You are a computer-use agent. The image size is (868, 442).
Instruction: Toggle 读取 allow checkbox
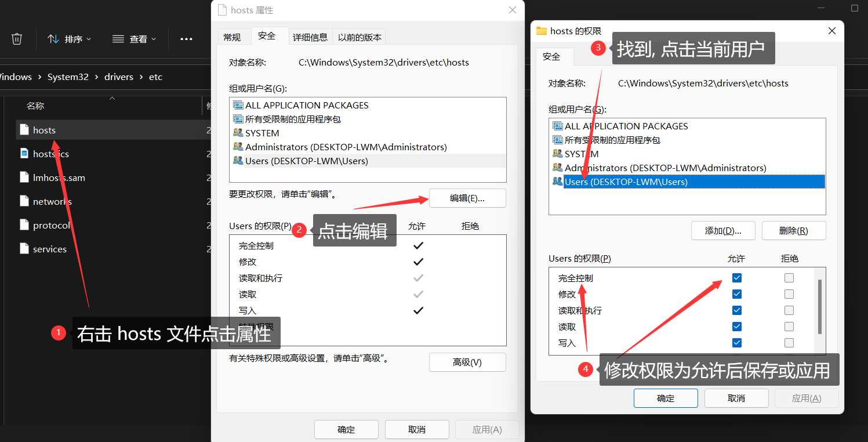coord(736,327)
